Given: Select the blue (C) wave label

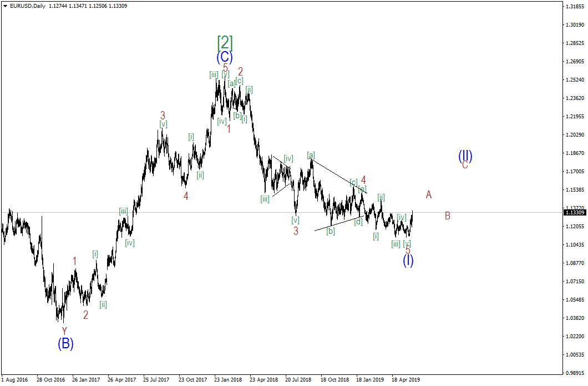Looking at the screenshot, I should click(x=225, y=57).
